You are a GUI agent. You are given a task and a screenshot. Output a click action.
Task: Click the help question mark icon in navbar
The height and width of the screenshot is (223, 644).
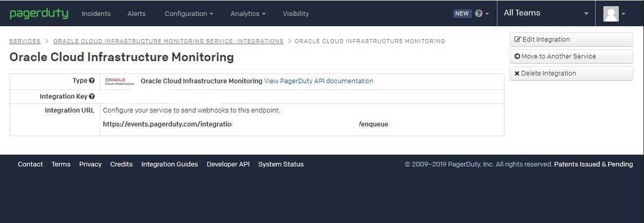479,13
